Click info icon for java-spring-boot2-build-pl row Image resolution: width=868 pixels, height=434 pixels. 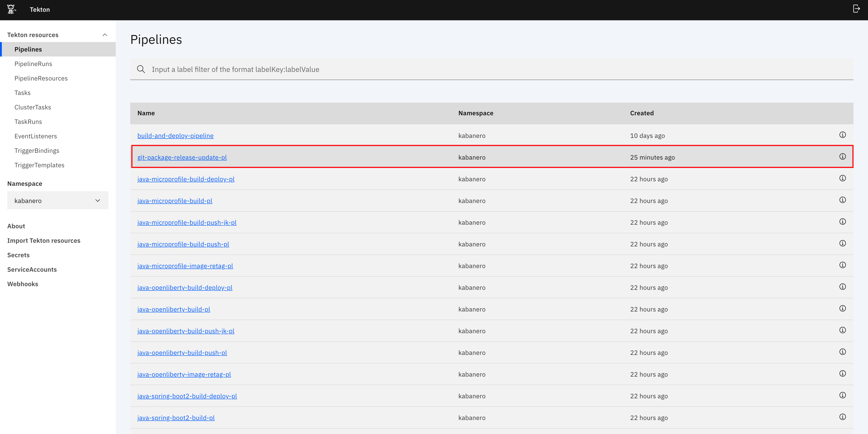842,417
